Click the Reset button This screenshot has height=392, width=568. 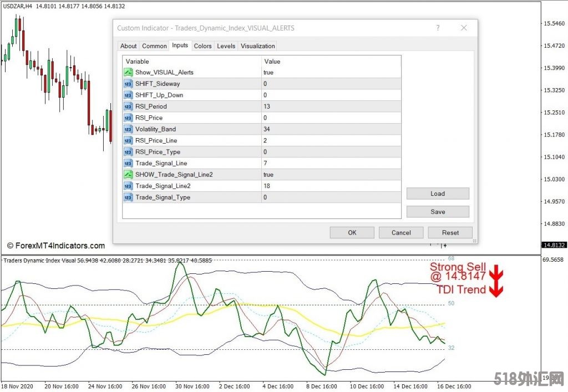pos(450,233)
